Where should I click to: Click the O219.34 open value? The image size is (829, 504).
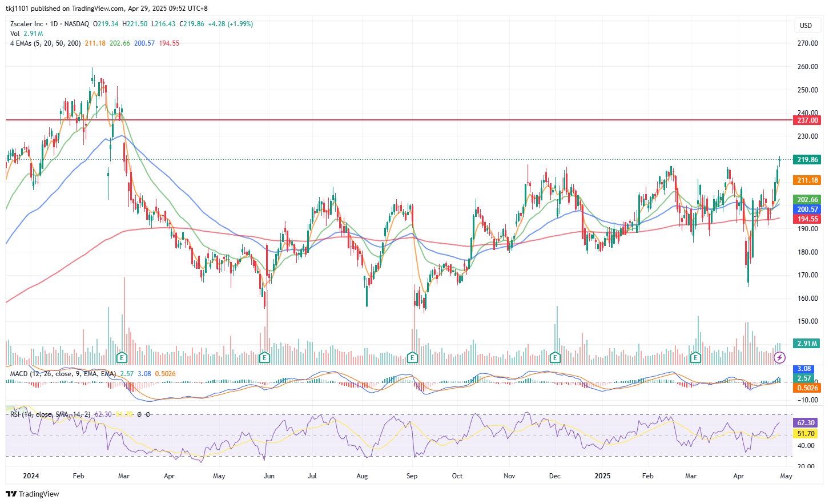pyautogui.click(x=106, y=24)
